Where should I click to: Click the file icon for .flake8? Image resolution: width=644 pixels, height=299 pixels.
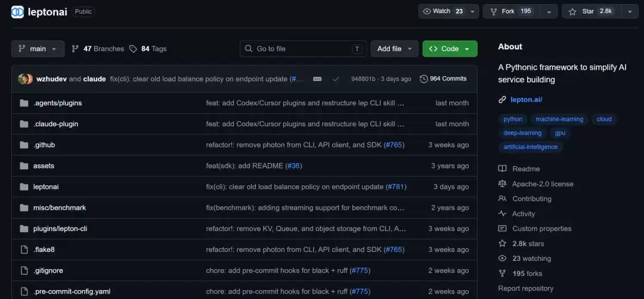(24, 250)
